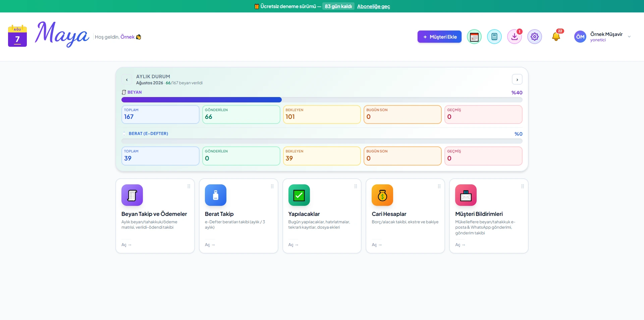Grab drag handle on Beyan Takip card
This screenshot has width=644, height=320.
pos(189,186)
